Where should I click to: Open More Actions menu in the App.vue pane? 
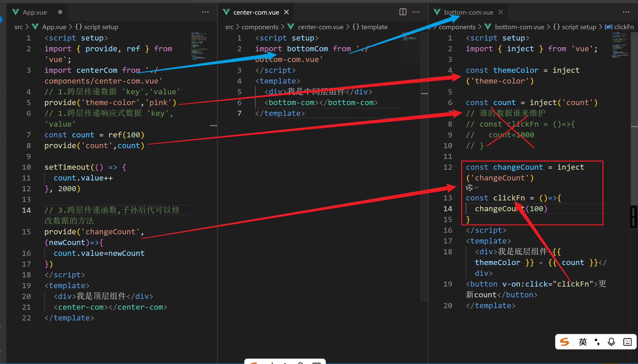click(x=205, y=12)
